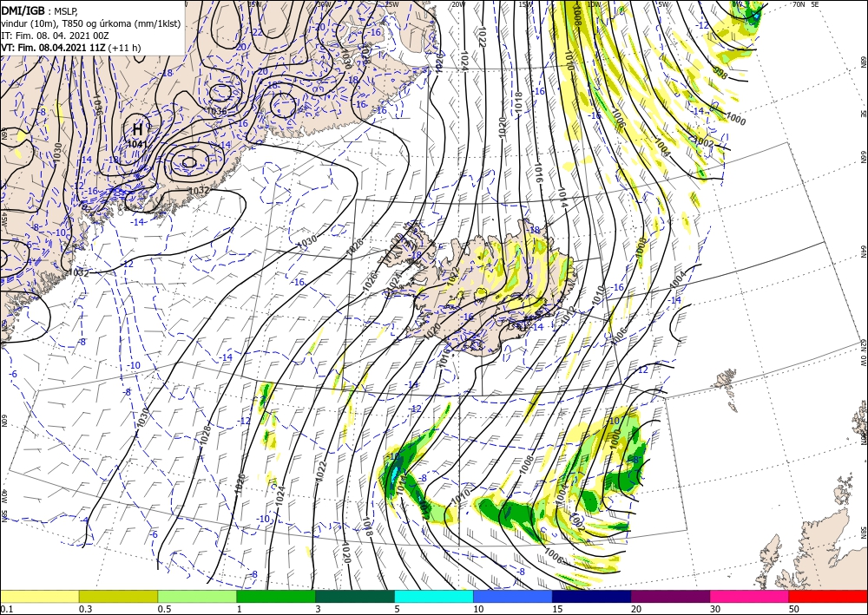This screenshot has width=868, height=615.
Task: Click the '998' isobar label at top right
Action: [x=720, y=73]
